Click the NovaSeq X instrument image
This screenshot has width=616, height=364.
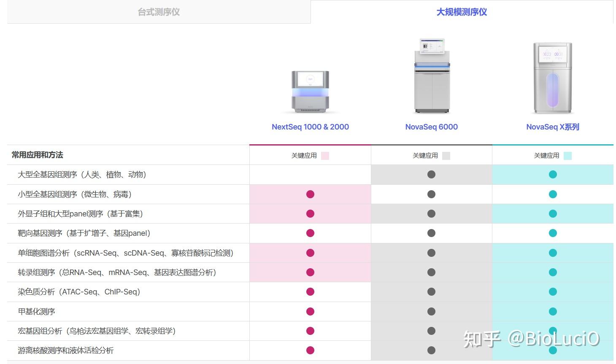pyautogui.click(x=553, y=78)
